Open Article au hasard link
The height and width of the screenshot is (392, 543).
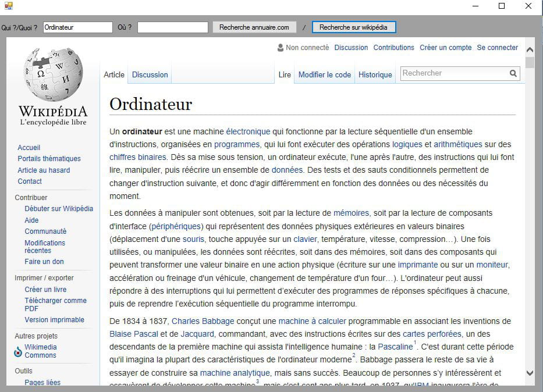(x=44, y=170)
